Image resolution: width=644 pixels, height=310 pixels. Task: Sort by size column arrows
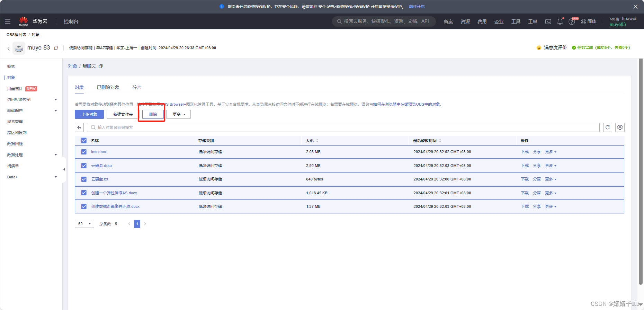[317, 141]
